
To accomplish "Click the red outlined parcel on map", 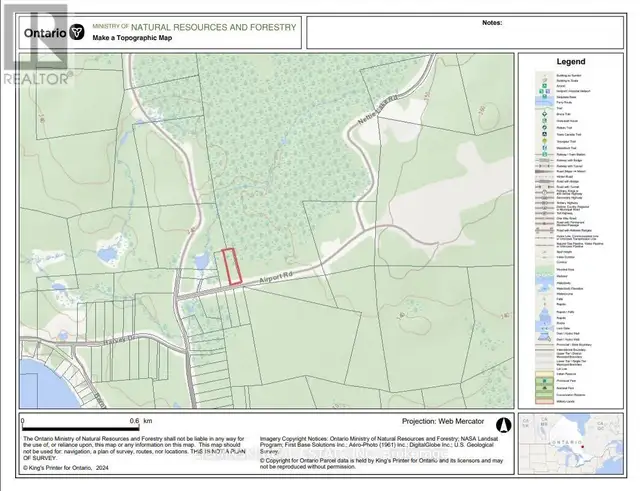I will 231,267.
